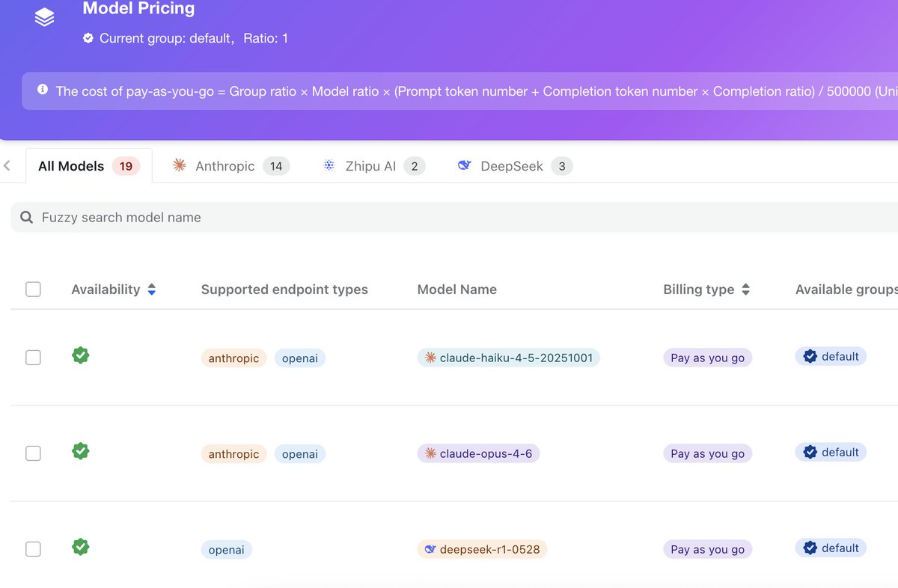Screen dimensions: 898x588
Task: Click the Anthropic icon inside the claude-haiku-4-5-20251001 tag
Action: [x=430, y=358]
